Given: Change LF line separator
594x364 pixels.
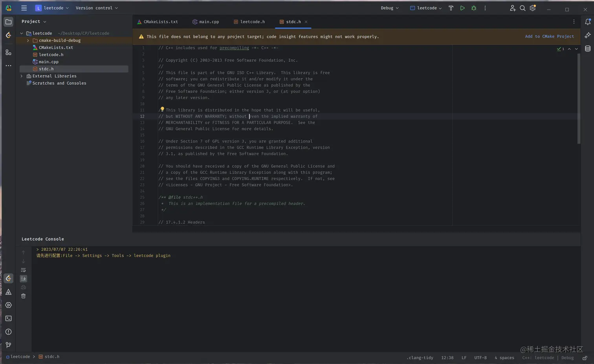Looking at the screenshot, I should [464, 358].
